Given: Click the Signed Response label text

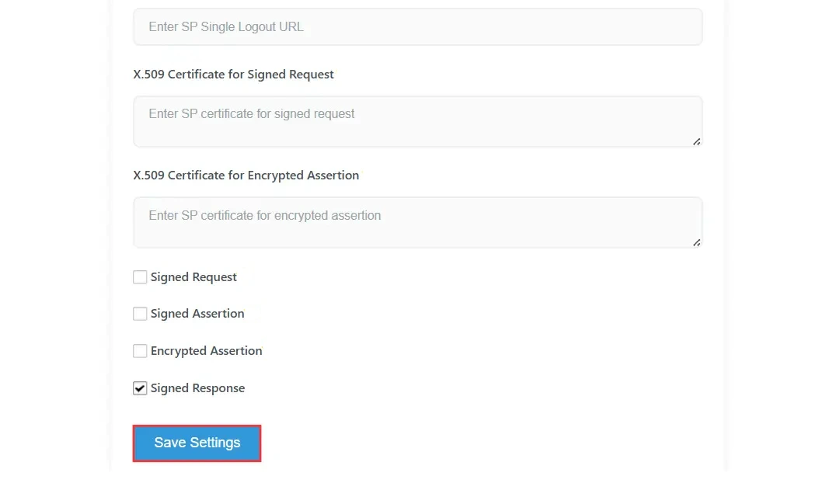Looking at the screenshot, I should pyautogui.click(x=197, y=388).
